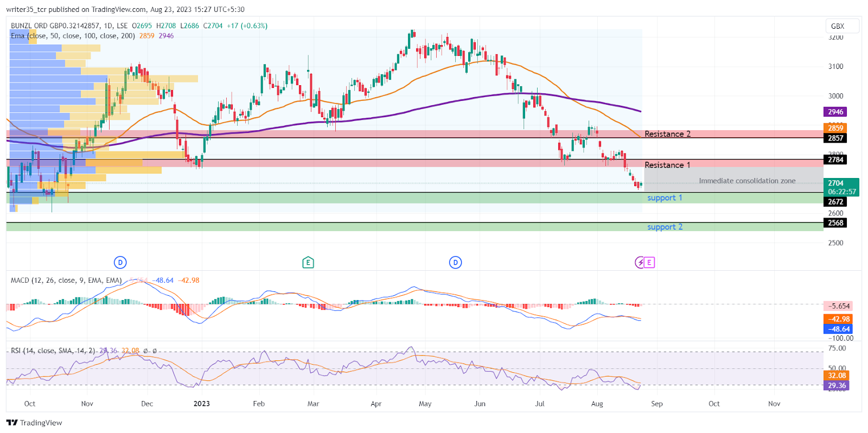868x433 pixels.
Task: Click the blue MACD value -48.64
Action: click(x=838, y=329)
